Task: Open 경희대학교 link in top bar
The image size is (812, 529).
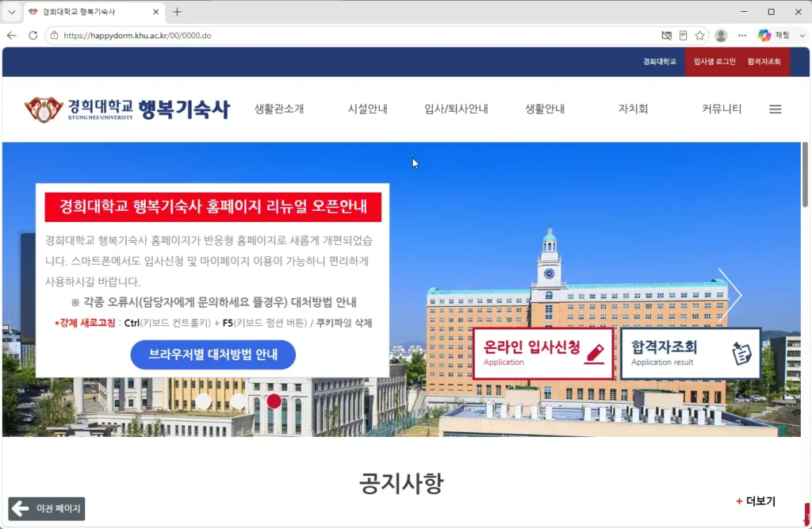Action: (x=659, y=61)
